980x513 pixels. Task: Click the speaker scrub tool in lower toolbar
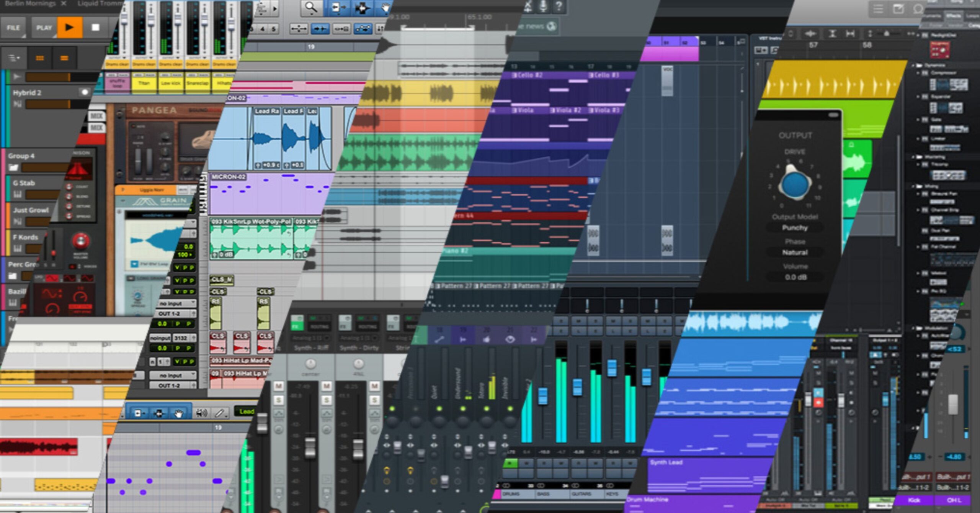pos(201,413)
